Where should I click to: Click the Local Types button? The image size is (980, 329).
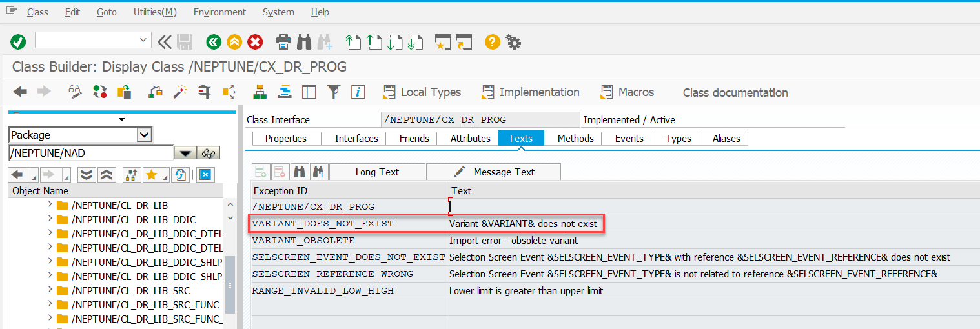click(x=422, y=92)
